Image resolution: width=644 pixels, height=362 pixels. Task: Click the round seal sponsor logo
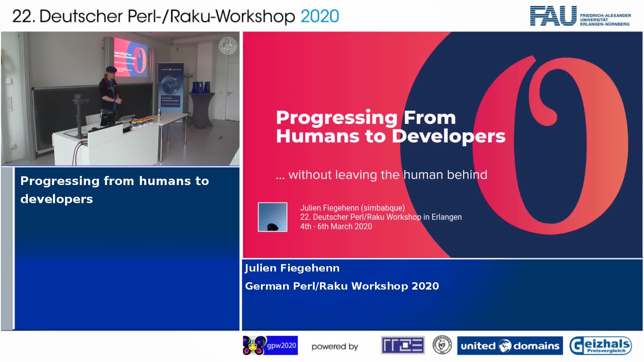[x=442, y=345]
